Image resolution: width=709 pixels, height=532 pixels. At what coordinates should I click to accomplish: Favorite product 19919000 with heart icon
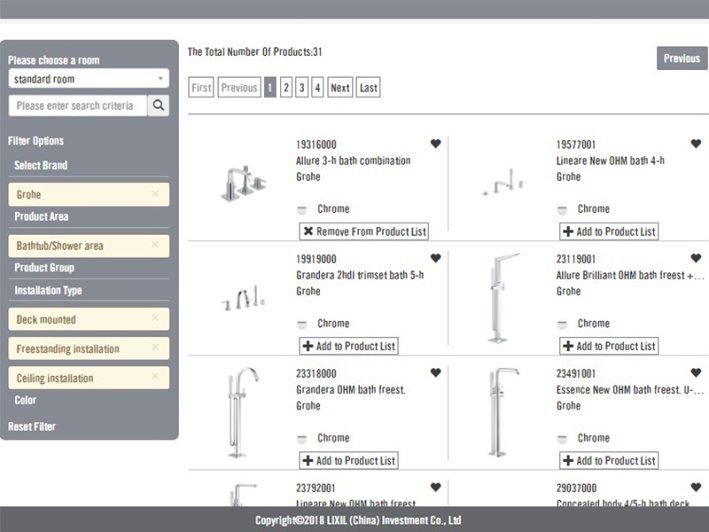click(x=435, y=258)
